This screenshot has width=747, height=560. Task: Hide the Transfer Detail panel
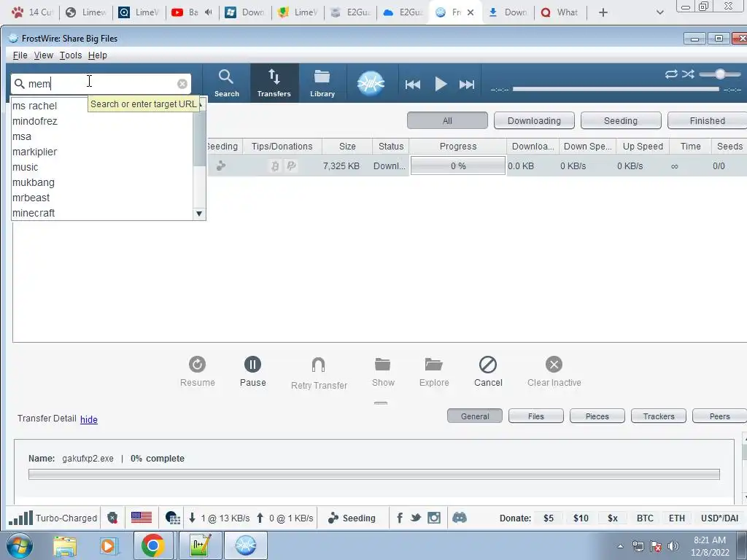pyautogui.click(x=88, y=419)
